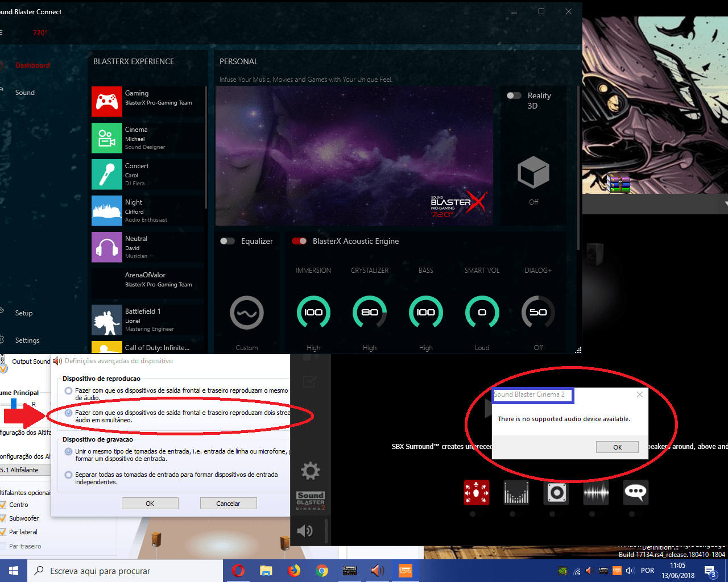
Task: Select the Gaming gamepad profile icon
Action: (x=107, y=101)
